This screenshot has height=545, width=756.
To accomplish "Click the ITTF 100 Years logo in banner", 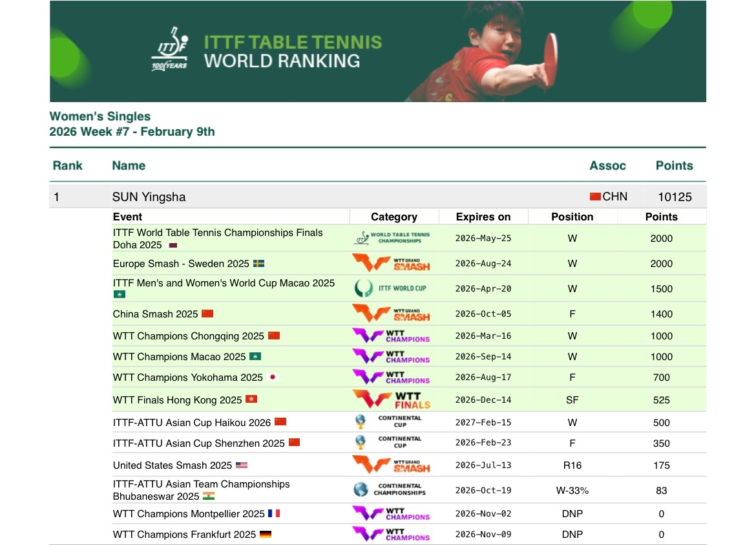I will 170,48.
